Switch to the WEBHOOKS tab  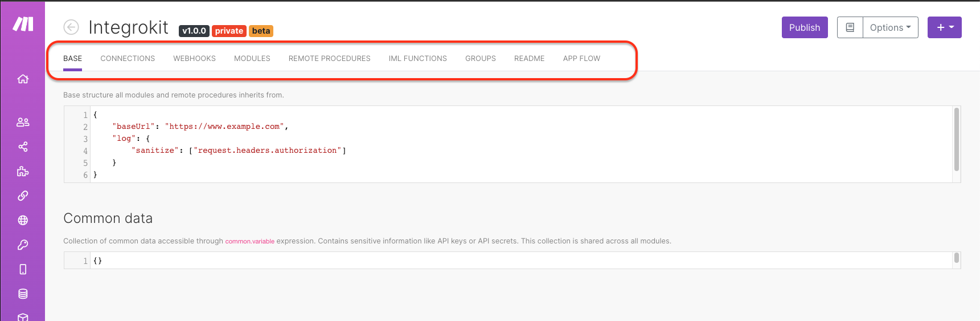click(x=194, y=58)
